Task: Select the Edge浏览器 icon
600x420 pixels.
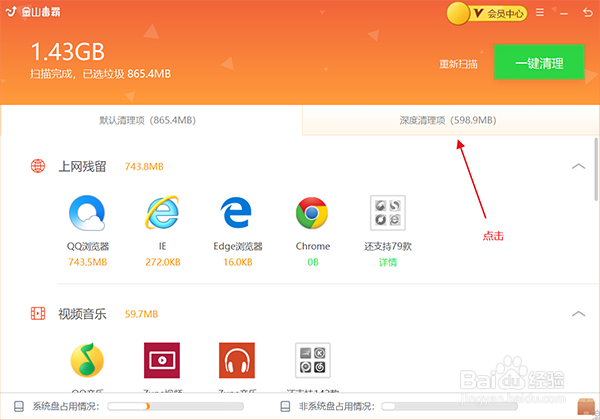Action: coord(236,212)
